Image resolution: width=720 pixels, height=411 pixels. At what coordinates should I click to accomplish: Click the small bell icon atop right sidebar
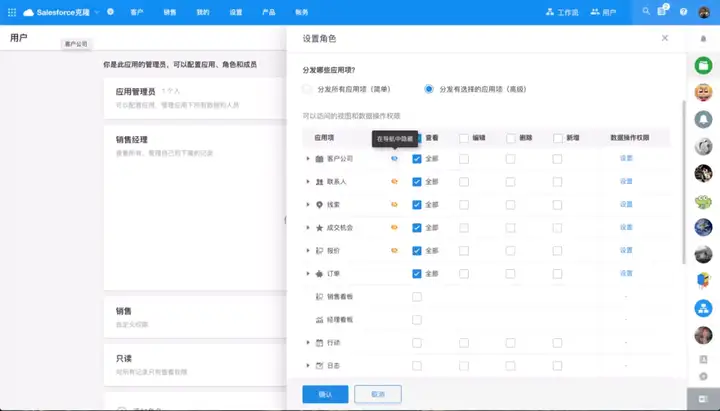[703, 39]
